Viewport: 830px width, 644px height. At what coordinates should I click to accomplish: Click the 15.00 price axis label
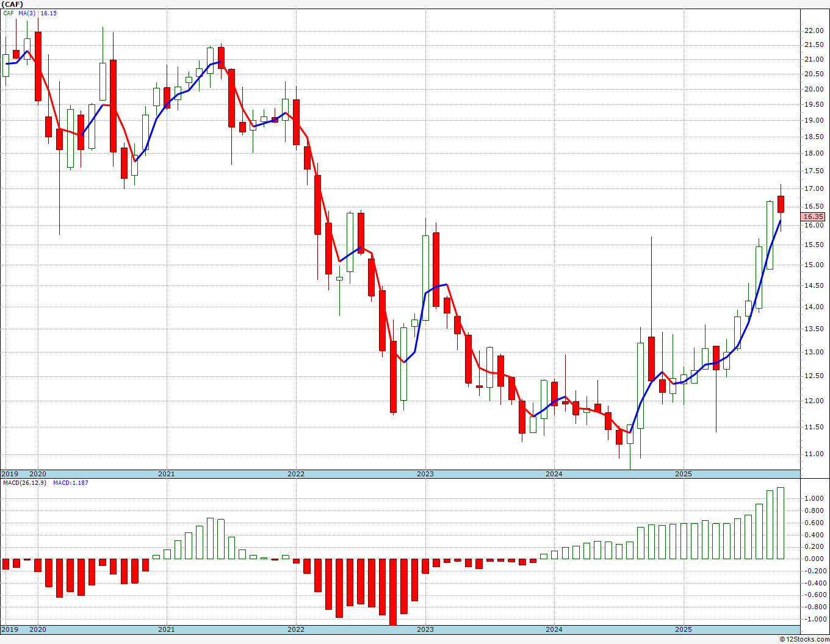[813, 265]
